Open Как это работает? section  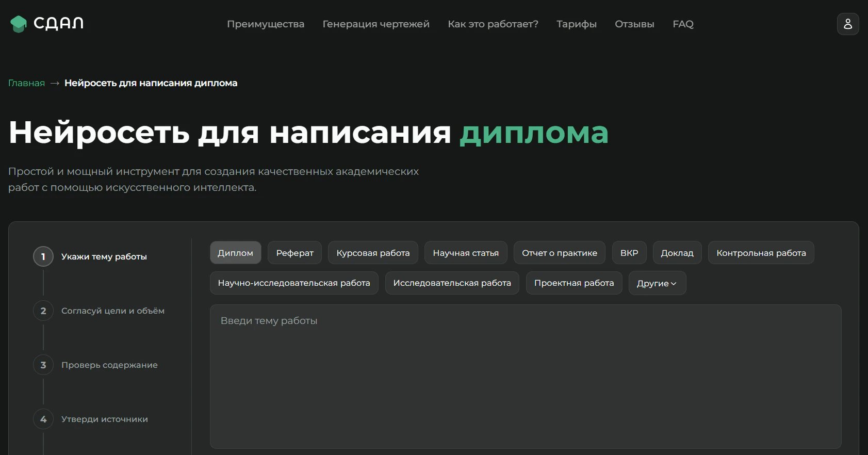(x=493, y=24)
